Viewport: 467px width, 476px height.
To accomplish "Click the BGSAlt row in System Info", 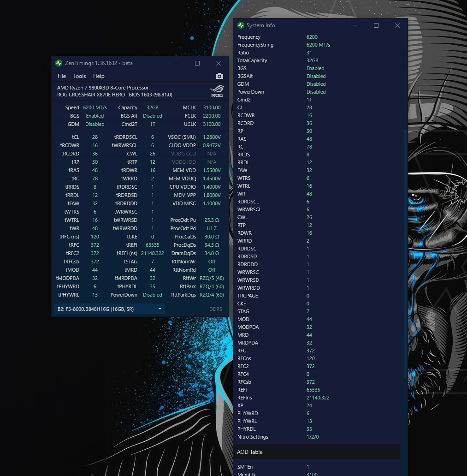I will point(317,76).
